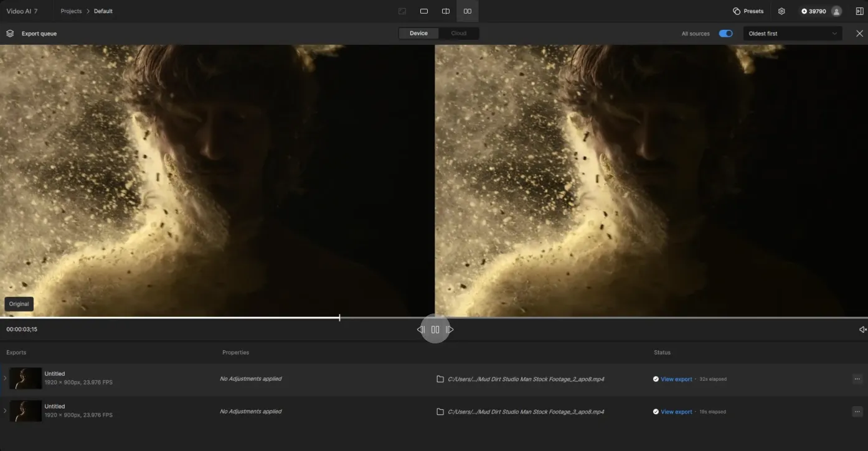Open folder for Footage_2_apo8.mp4 output
The image size is (868, 451).
tap(440, 379)
